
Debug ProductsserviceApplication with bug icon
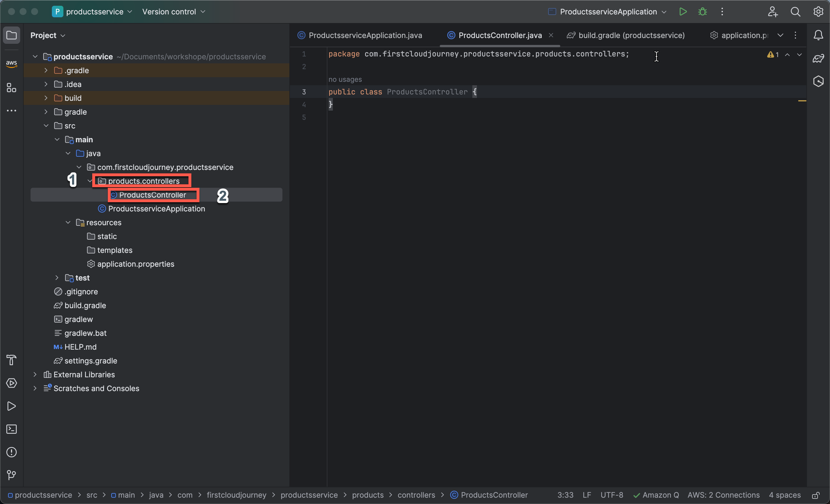click(x=702, y=12)
